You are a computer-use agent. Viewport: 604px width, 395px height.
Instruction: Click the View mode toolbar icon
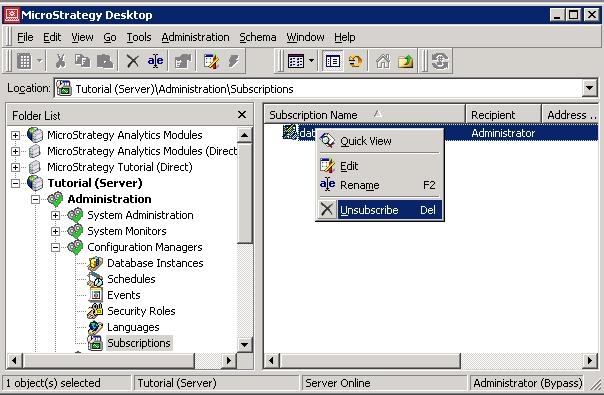[x=296, y=61]
